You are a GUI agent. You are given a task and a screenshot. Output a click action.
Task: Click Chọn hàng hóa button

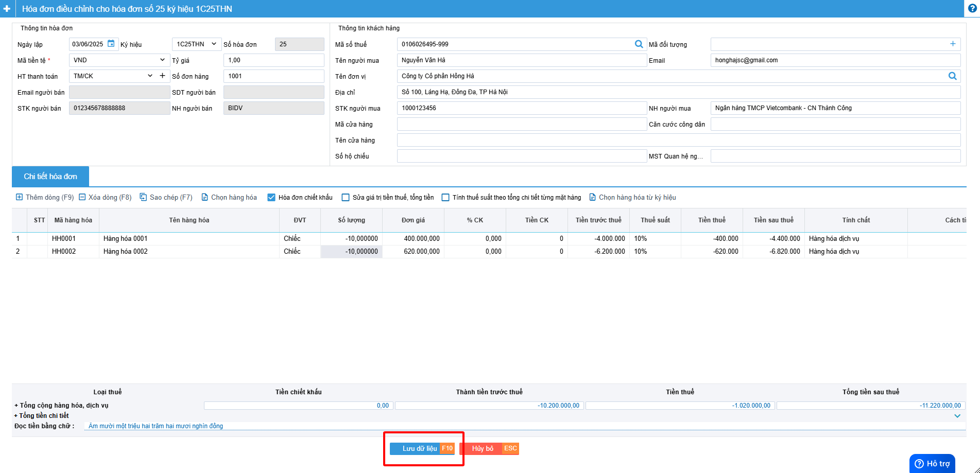click(229, 197)
